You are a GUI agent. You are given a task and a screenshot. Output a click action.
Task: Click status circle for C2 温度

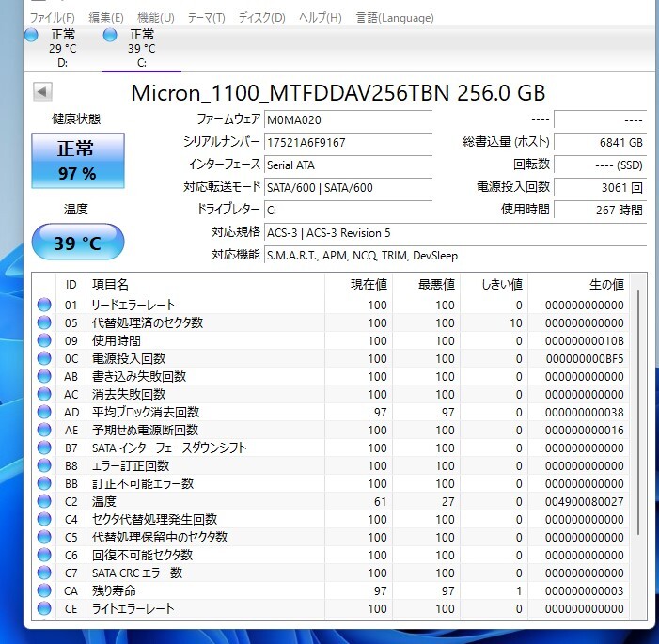coord(44,501)
